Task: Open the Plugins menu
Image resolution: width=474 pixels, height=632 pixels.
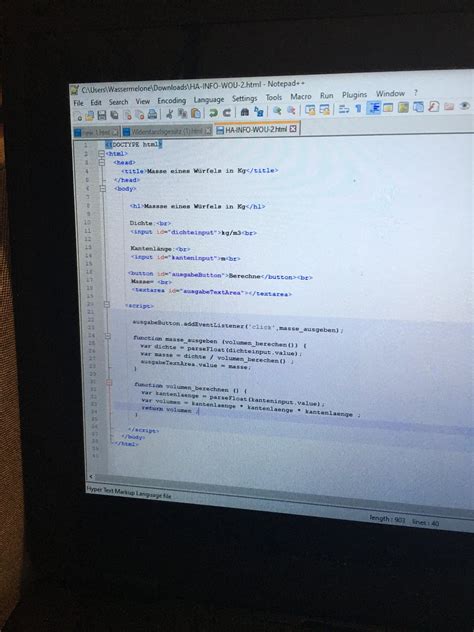Action: point(354,95)
